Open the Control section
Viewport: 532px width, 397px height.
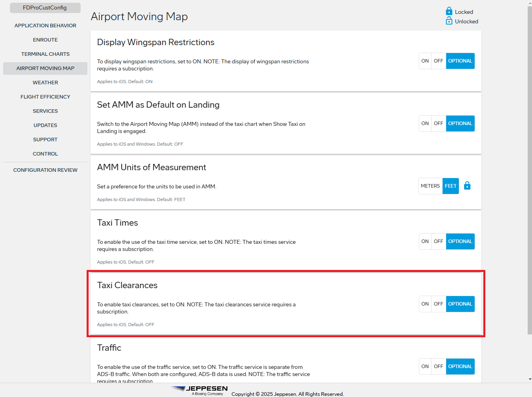(45, 154)
